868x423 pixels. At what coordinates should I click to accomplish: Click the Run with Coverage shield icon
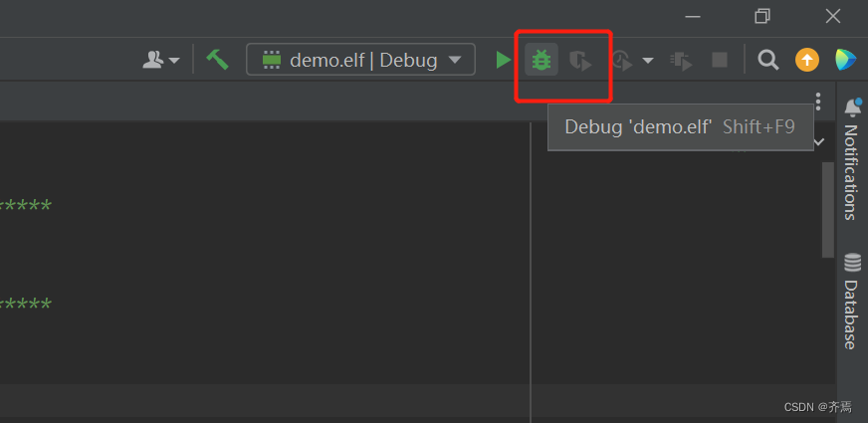580,60
